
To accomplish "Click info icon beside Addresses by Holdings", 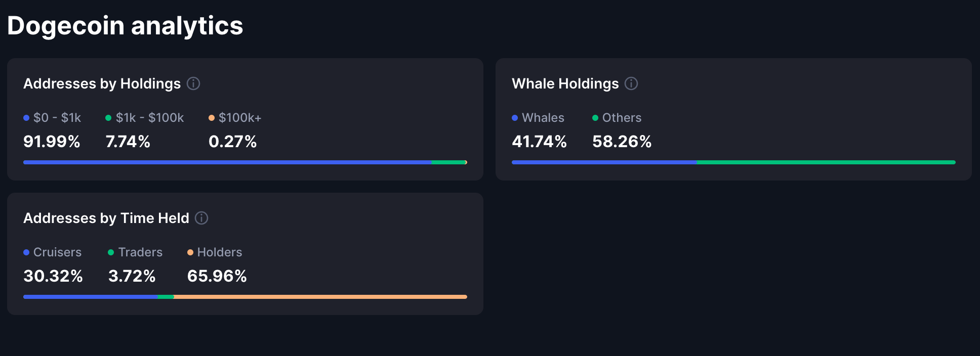I will (193, 83).
